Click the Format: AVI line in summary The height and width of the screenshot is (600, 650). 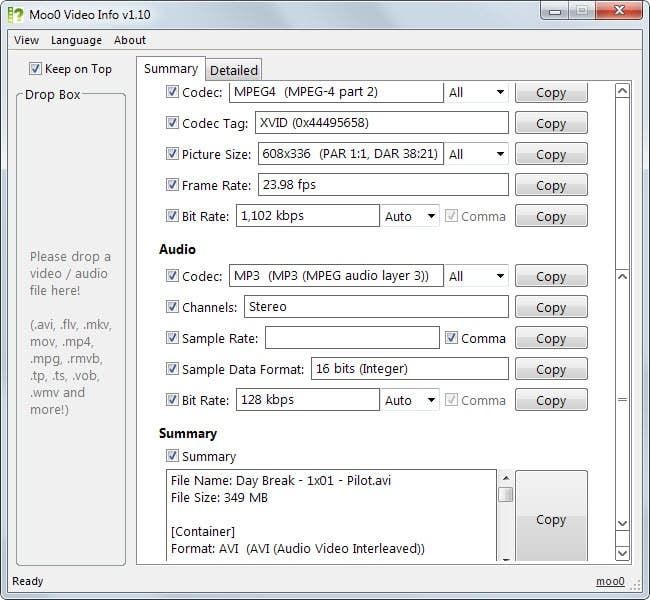(x=298, y=549)
